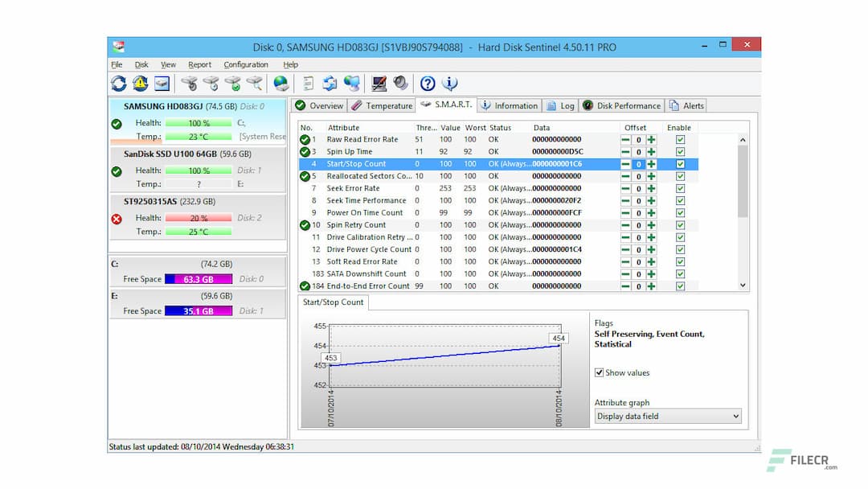Open help via the question mark icon
This screenshot has height=489, width=868.
[x=428, y=84]
